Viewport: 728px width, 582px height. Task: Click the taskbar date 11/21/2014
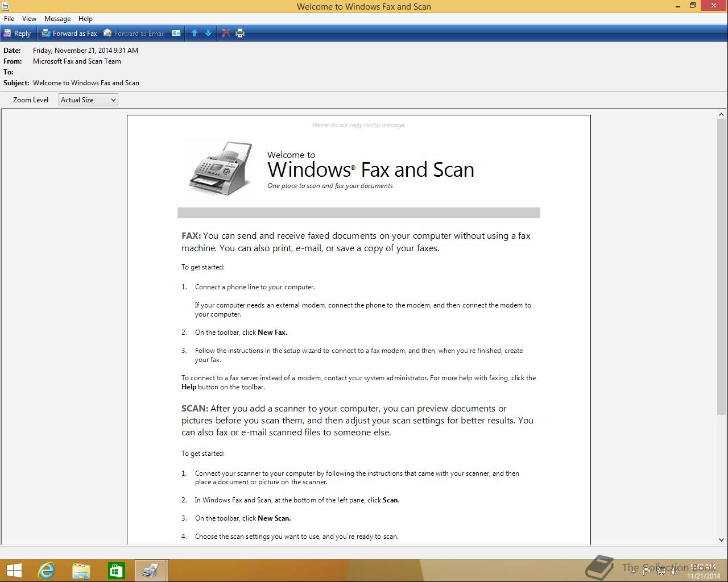704,576
